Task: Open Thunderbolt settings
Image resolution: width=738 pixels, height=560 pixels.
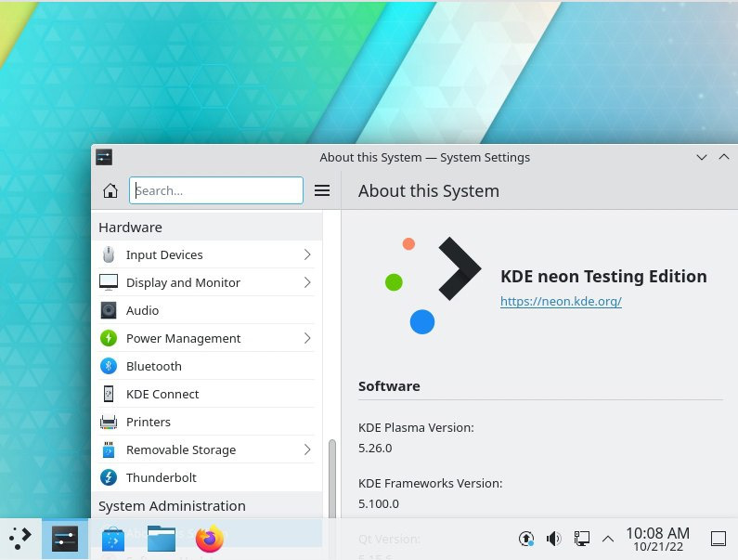Action: [x=161, y=477]
